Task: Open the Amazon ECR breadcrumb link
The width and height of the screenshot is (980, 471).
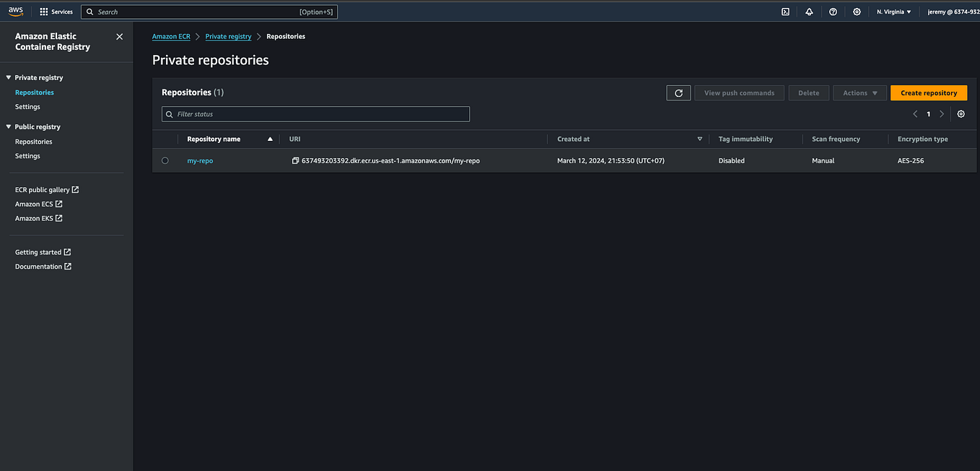Action: point(170,35)
